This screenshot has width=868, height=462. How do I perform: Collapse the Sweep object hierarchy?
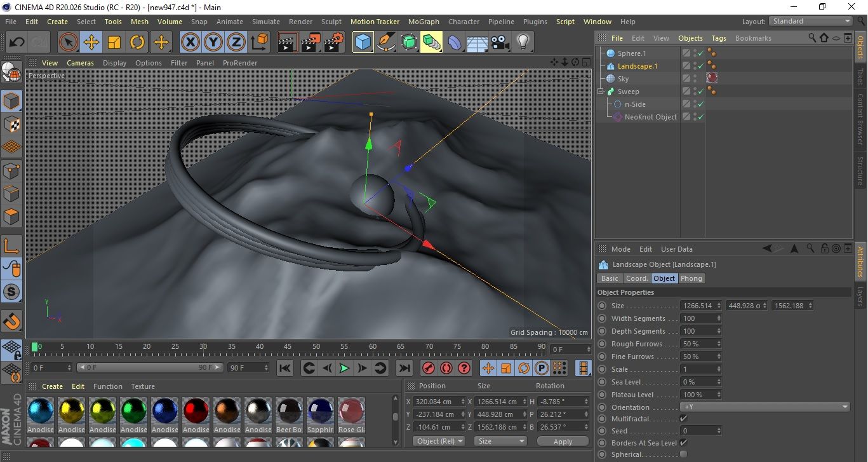(x=601, y=92)
